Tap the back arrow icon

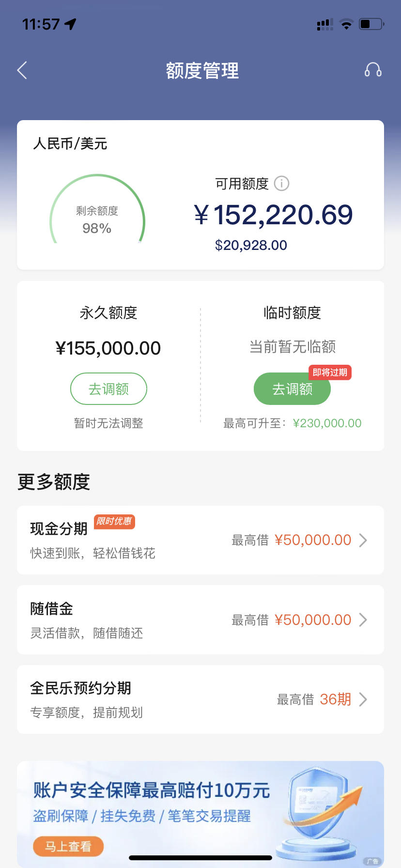point(22,71)
